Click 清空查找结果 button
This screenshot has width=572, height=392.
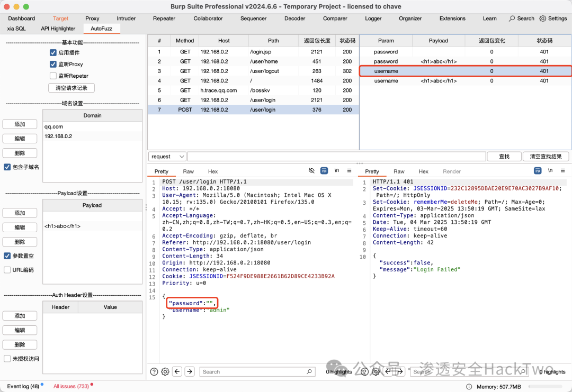tap(546, 156)
